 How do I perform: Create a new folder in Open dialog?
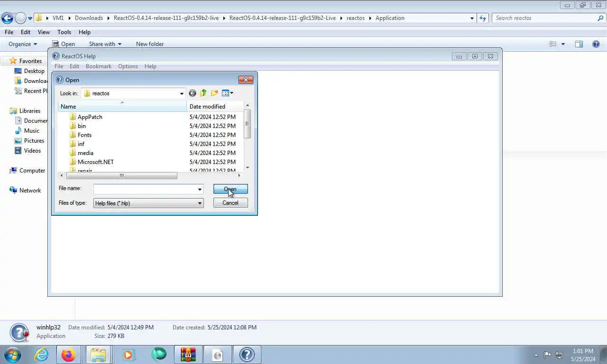tap(214, 93)
